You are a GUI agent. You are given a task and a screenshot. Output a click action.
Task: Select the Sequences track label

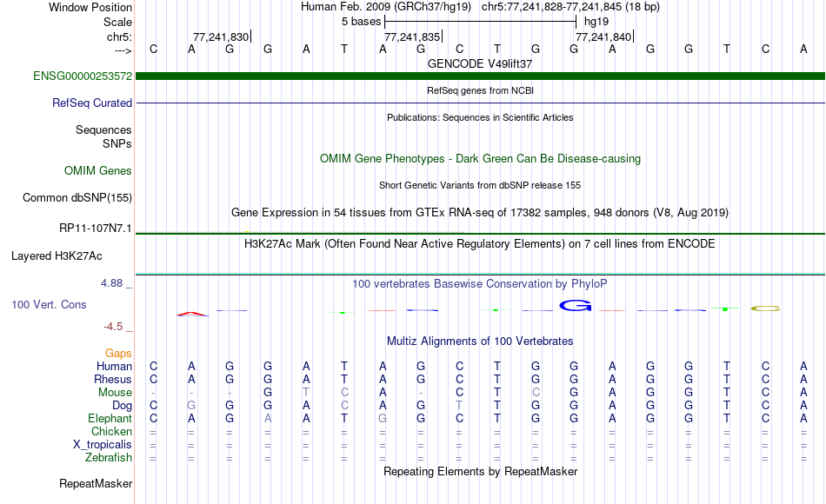pos(103,129)
